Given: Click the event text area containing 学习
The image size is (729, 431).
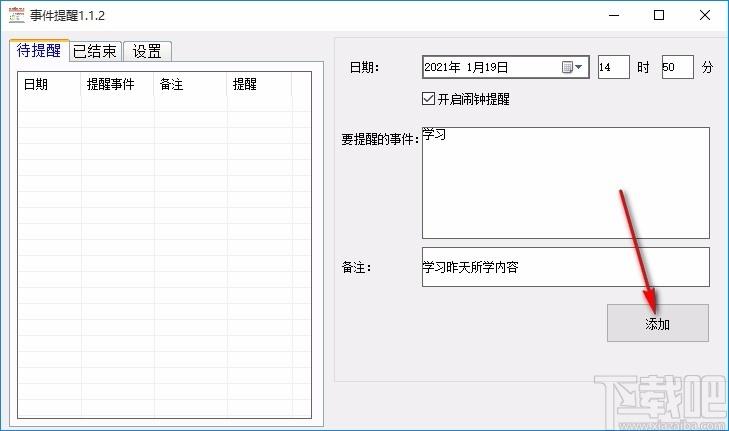Looking at the screenshot, I should (565, 183).
